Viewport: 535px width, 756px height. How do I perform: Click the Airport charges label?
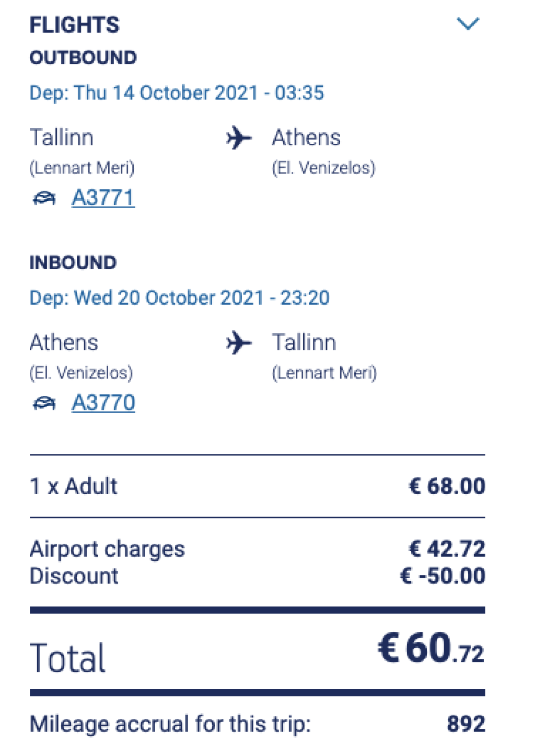tap(107, 549)
